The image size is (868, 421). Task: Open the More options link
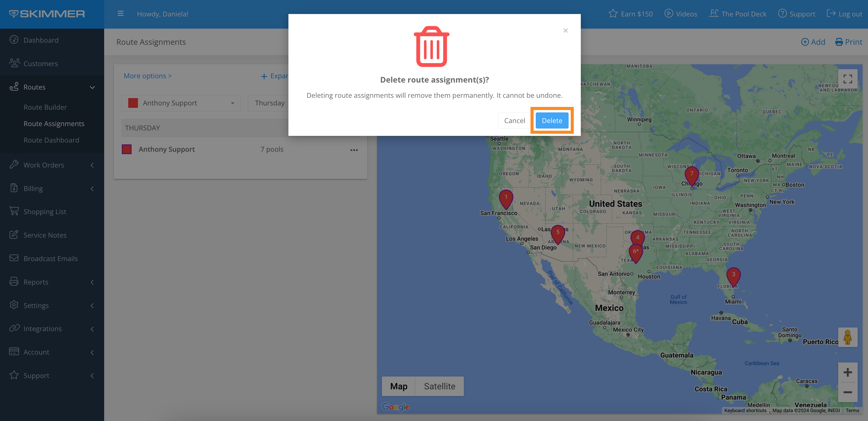click(x=148, y=76)
